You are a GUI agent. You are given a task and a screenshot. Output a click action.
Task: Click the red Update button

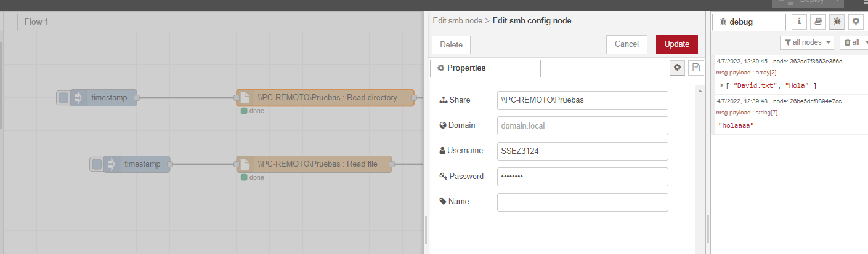pos(676,44)
